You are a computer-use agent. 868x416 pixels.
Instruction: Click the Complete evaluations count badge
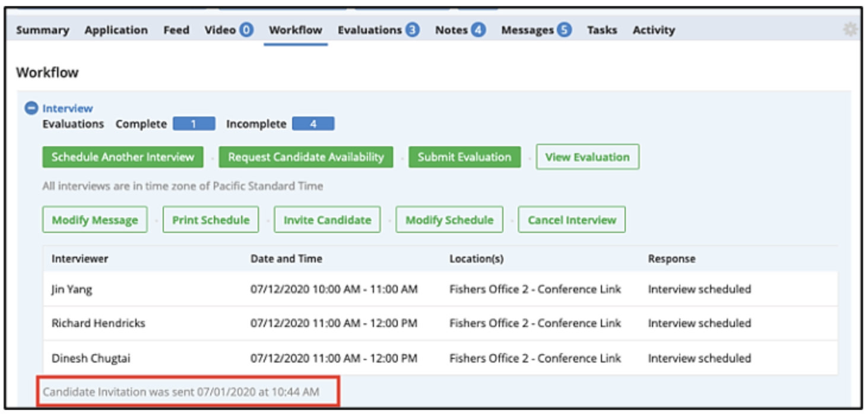point(194,124)
